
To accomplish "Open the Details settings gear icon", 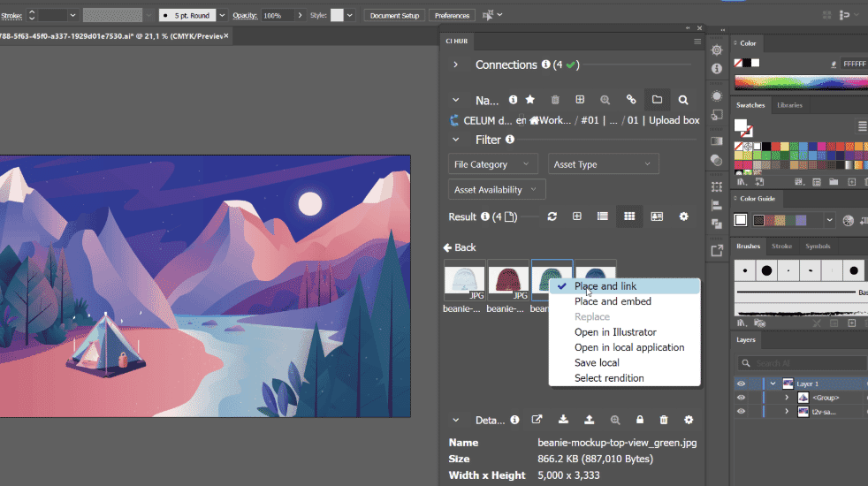I will (x=689, y=420).
